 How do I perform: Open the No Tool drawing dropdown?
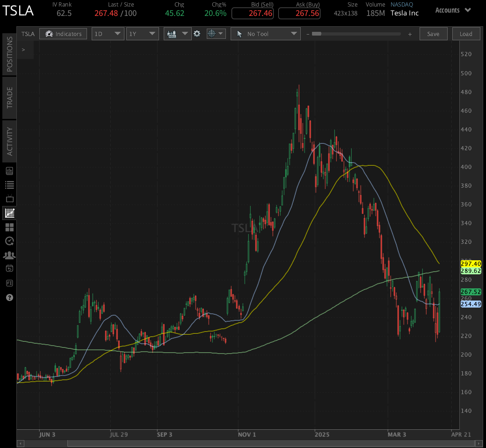pos(265,33)
